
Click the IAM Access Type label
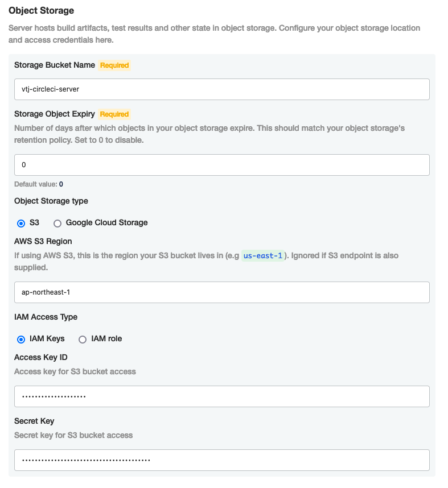46,317
